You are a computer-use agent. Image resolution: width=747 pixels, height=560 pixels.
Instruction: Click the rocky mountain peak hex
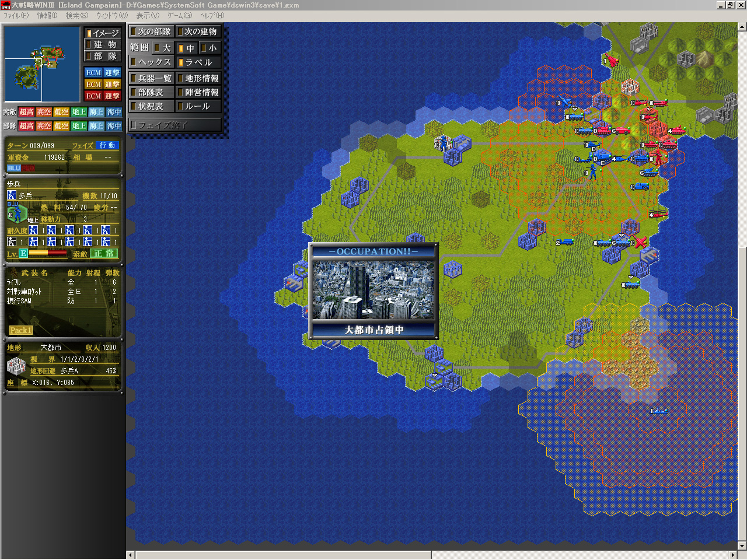[x=705, y=59]
